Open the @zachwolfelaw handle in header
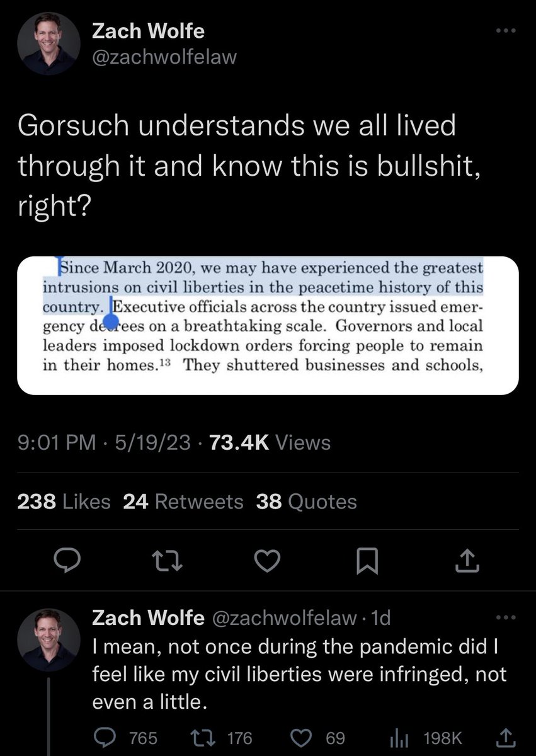 [x=164, y=57]
